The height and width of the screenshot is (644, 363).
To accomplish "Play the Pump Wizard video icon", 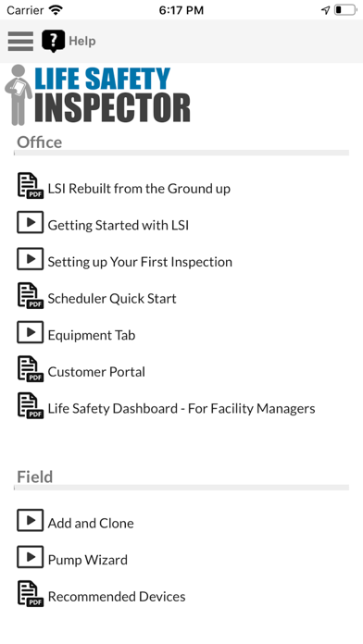I will point(30,557).
